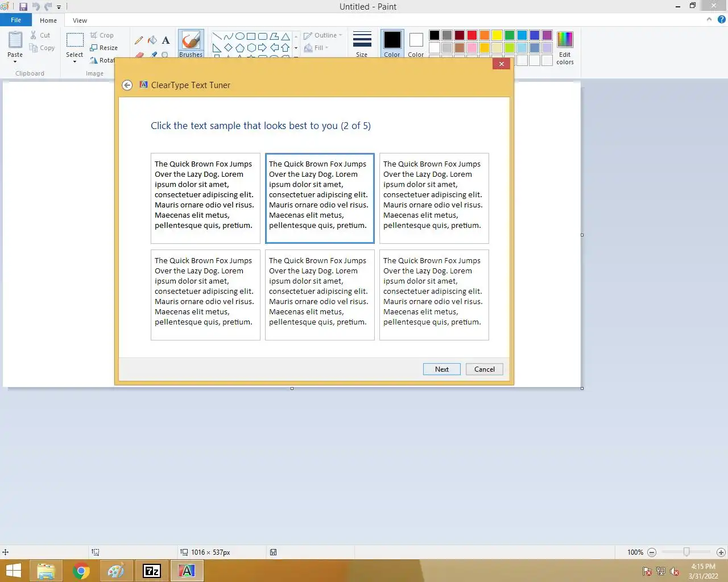
Task: Pick the Left arrow shape
Action: coord(274,48)
